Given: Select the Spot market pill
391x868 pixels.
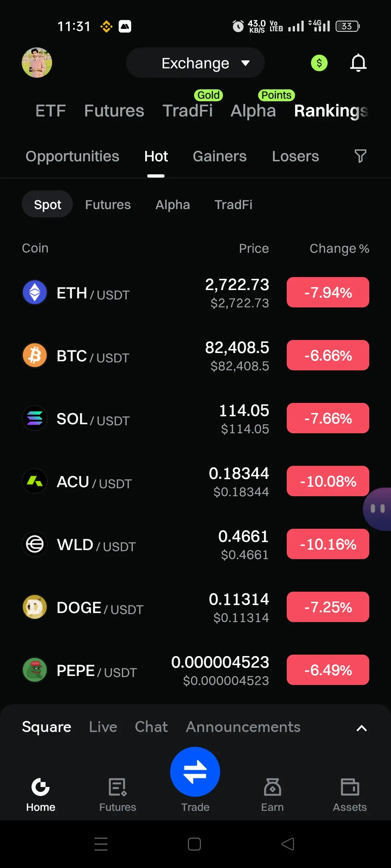Looking at the screenshot, I should [x=47, y=204].
